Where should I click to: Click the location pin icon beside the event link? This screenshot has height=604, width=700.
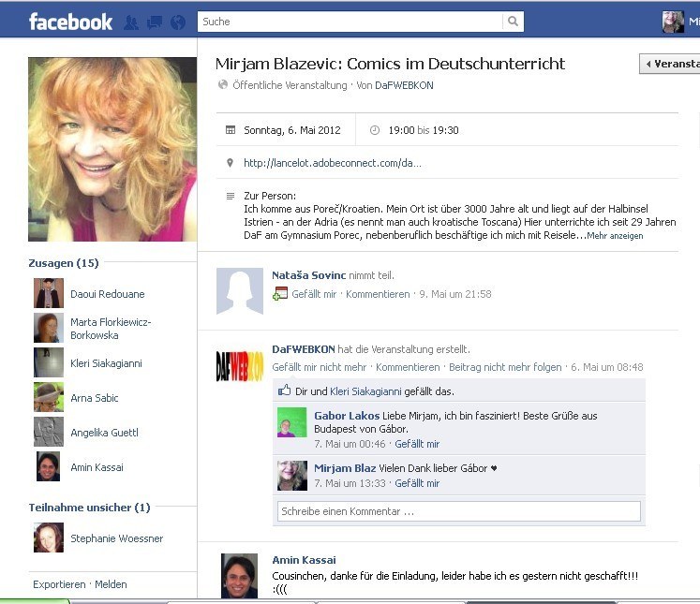pos(231,163)
